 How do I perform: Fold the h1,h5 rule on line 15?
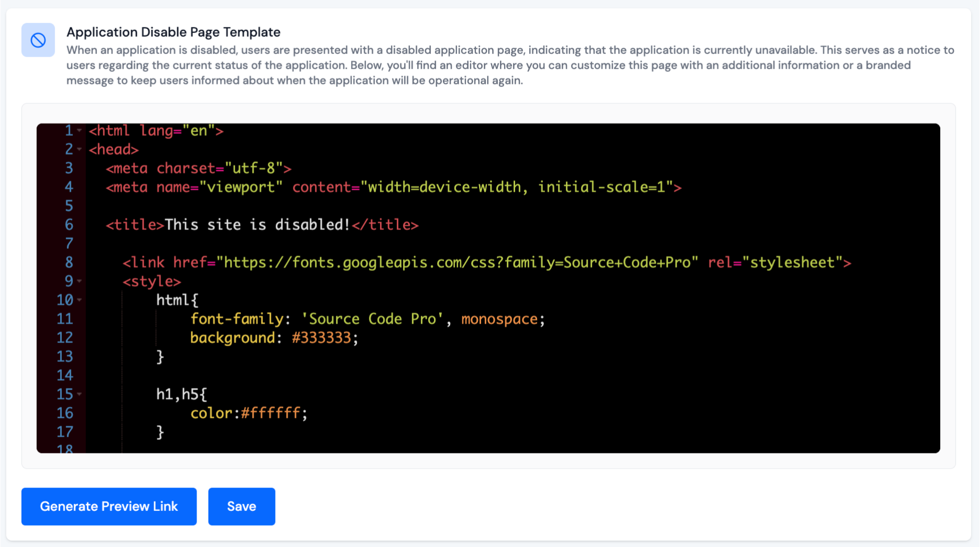click(79, 394)
